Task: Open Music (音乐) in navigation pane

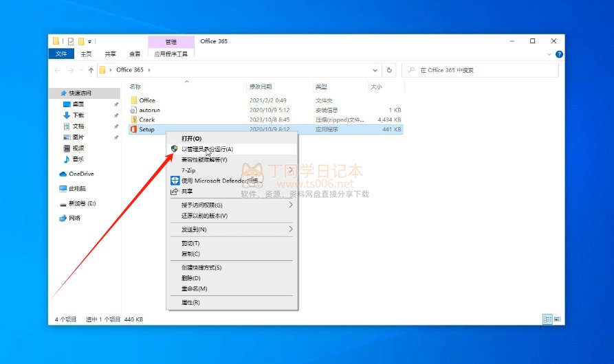Action: click(74, 159)
